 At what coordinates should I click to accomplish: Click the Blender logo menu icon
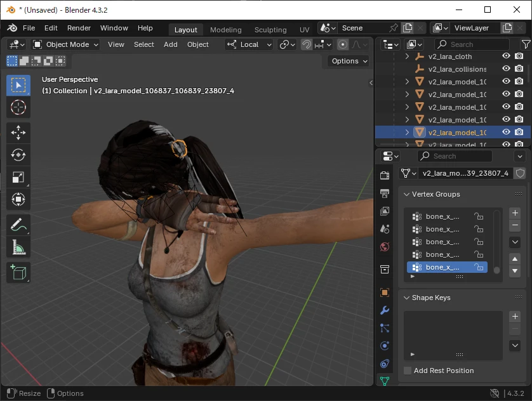point(12,28)
